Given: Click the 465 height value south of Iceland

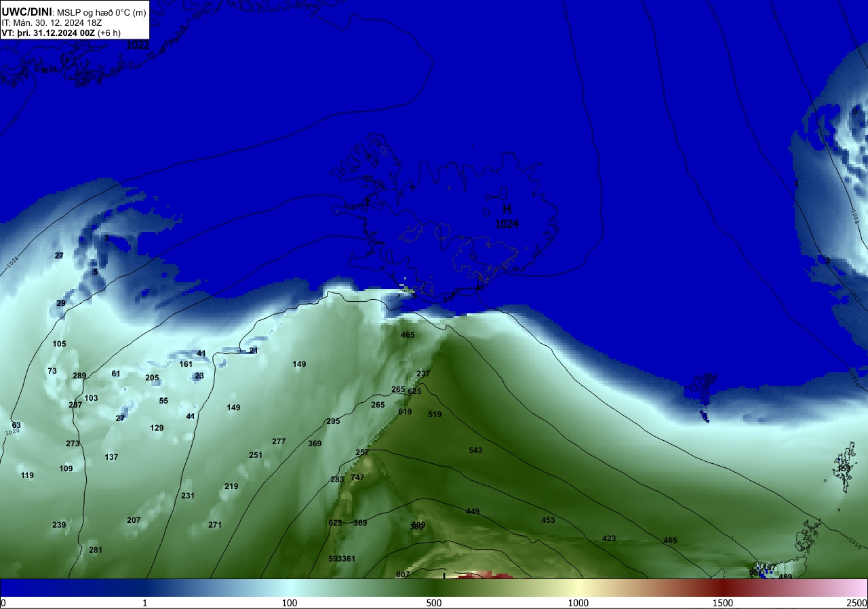Looking at the screenshot, I should (x=408, y=335).
